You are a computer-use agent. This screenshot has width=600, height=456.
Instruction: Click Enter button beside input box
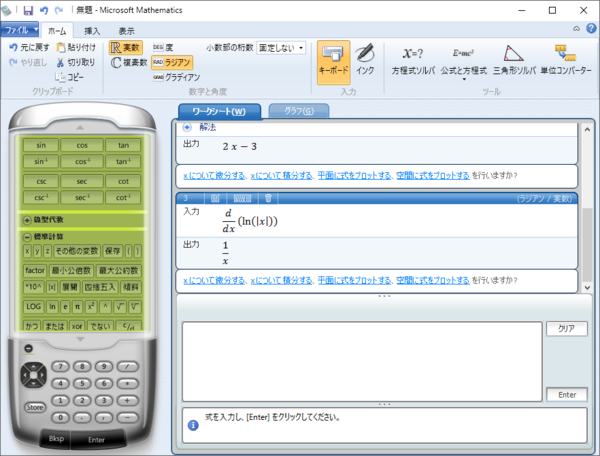tap(567, 395)
